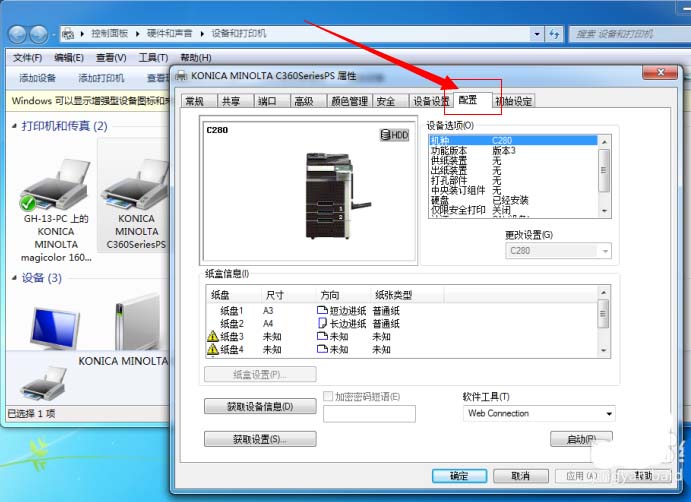Select the monitor device icon under 设备
The width and height of the screenshot is (691, 502).
pyautogui.click(x=55, y=328)
